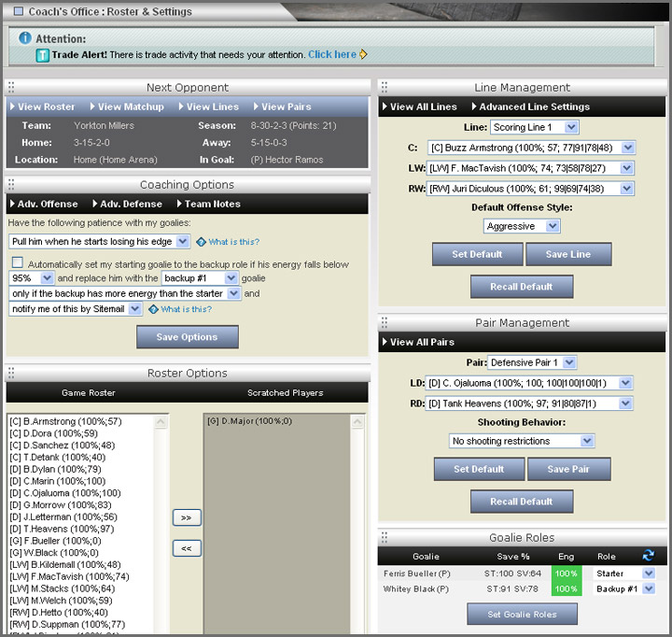
Task: Click the Set Goalie Roles button
Action: pos(522,614)
